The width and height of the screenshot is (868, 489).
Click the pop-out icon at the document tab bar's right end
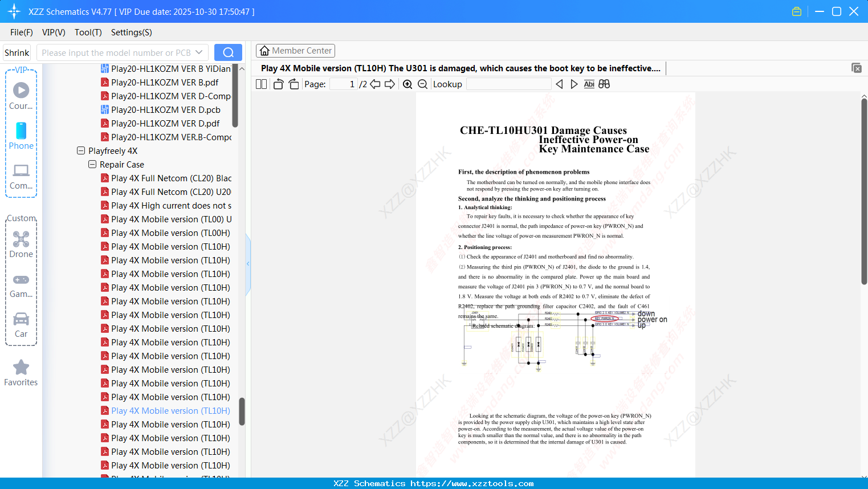[x=857, y=68]
